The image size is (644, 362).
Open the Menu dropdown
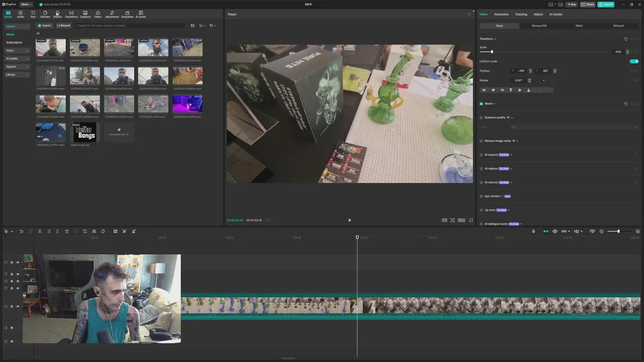pos(26,5)
